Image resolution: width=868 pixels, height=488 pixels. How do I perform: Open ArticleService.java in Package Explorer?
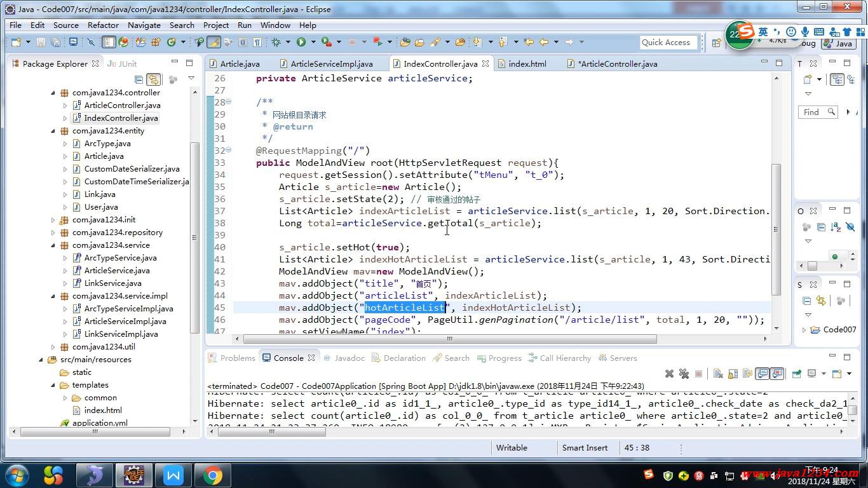tap(117, 271)
